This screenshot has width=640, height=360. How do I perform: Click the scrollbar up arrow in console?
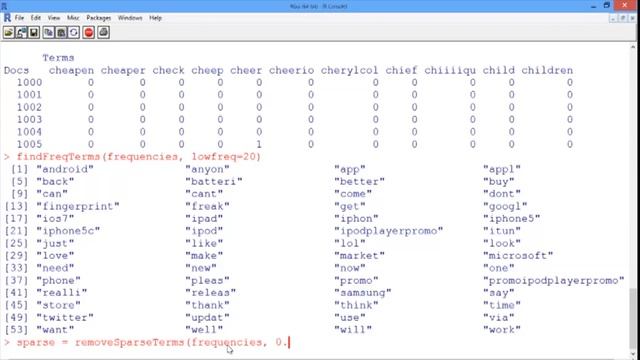(x=633, y=48)
